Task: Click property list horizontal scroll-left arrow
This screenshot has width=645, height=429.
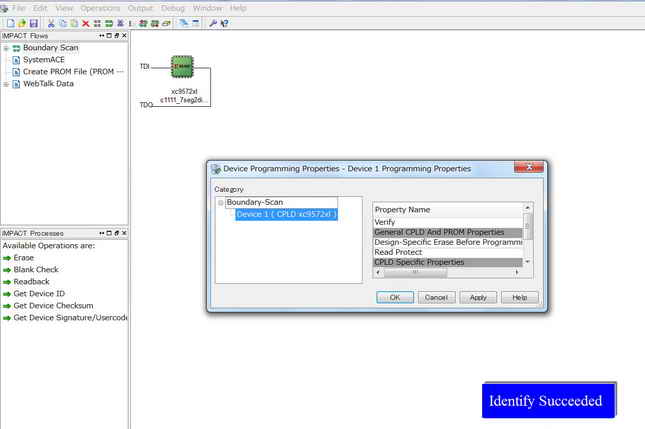Action: coord(378,272)
